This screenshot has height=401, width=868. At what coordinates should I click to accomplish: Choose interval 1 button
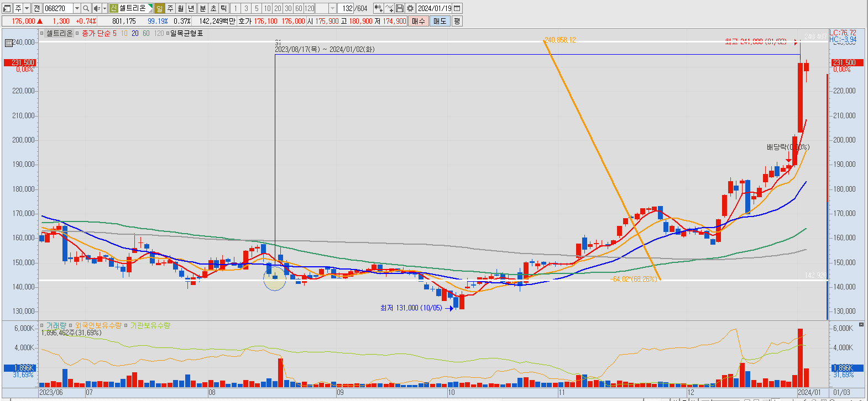tap(235, 8)
